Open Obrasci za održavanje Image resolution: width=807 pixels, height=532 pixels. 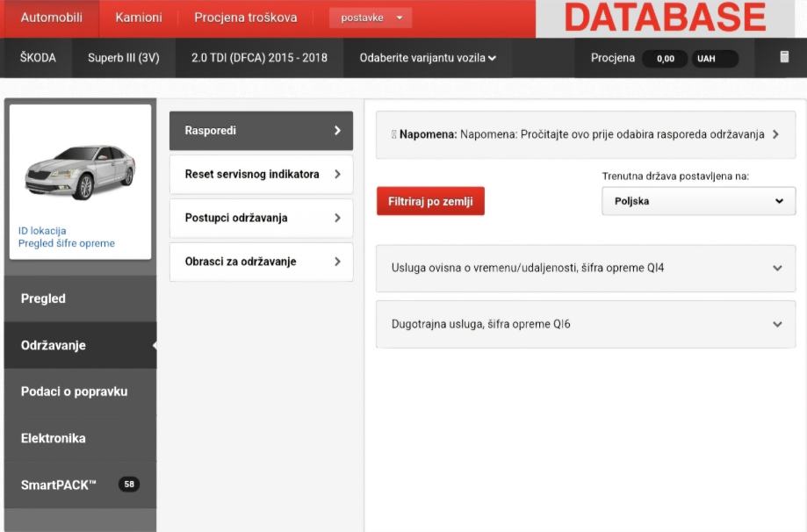(261, 262)
